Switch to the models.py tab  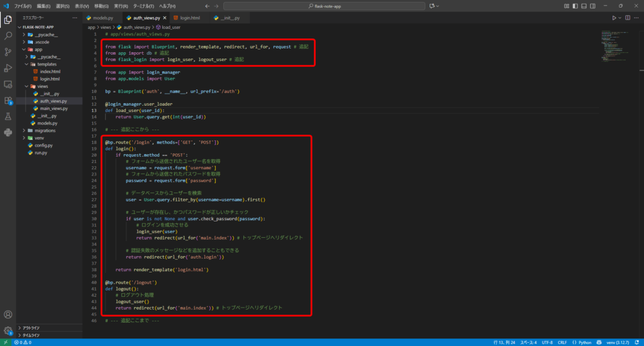[x=102, y=18]
